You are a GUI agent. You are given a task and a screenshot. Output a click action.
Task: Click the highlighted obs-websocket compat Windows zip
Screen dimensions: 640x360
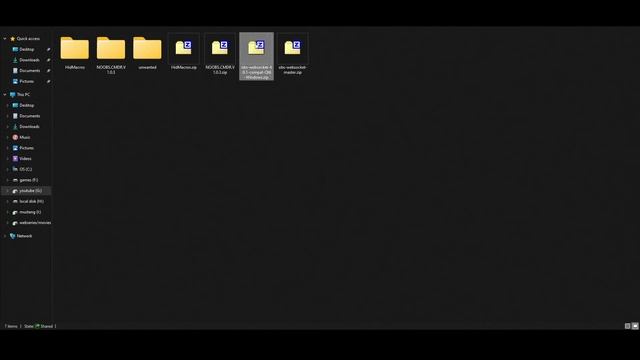[x=256, y=56]
